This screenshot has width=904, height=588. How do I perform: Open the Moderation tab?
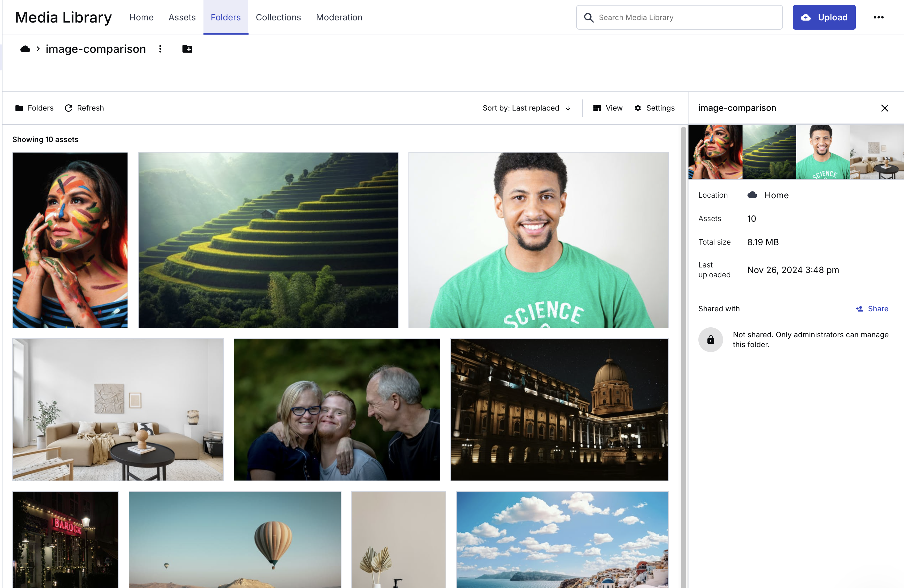(339, 18)
